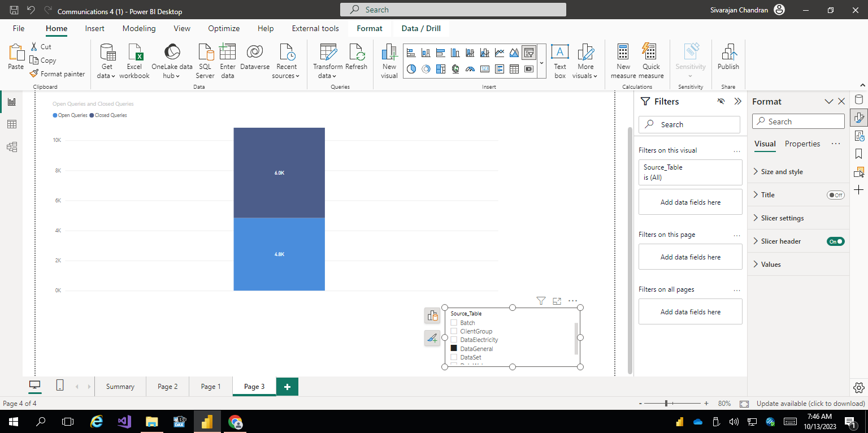Open focus mode for the slicer visual
868x433 pixels.
(557, 301)
